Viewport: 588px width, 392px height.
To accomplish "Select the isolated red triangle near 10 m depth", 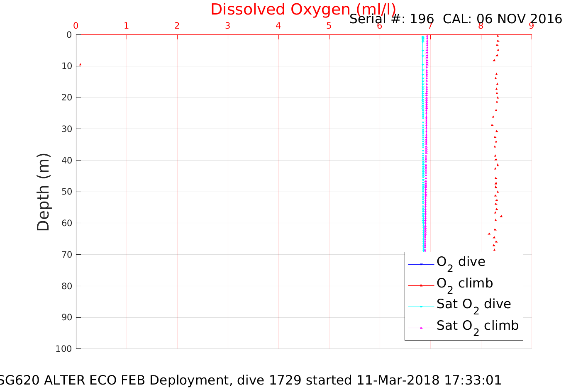I will tap(80, 65).
